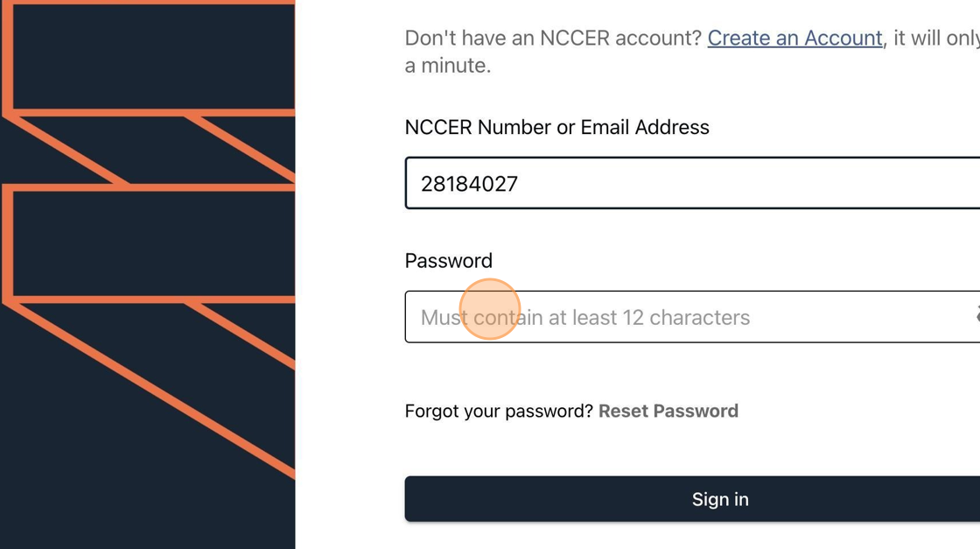Click the account number 28184027 text
Image resolution: width=980 pixels, height=549 pixels.
[470, 183]
